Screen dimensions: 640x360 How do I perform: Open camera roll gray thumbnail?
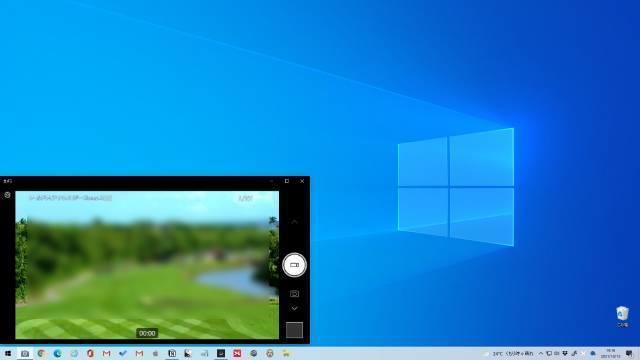coord(294,330)
